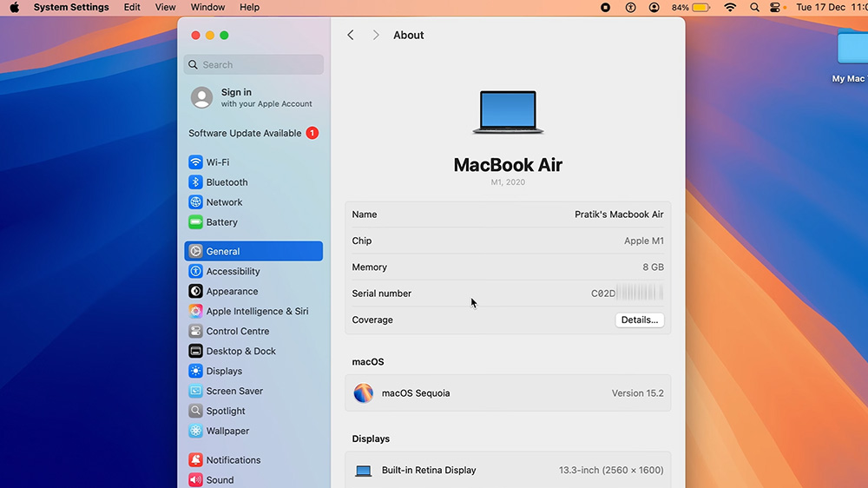Select the Bluetooth sidebar icon
868x488 pixels.
point(195,182)
